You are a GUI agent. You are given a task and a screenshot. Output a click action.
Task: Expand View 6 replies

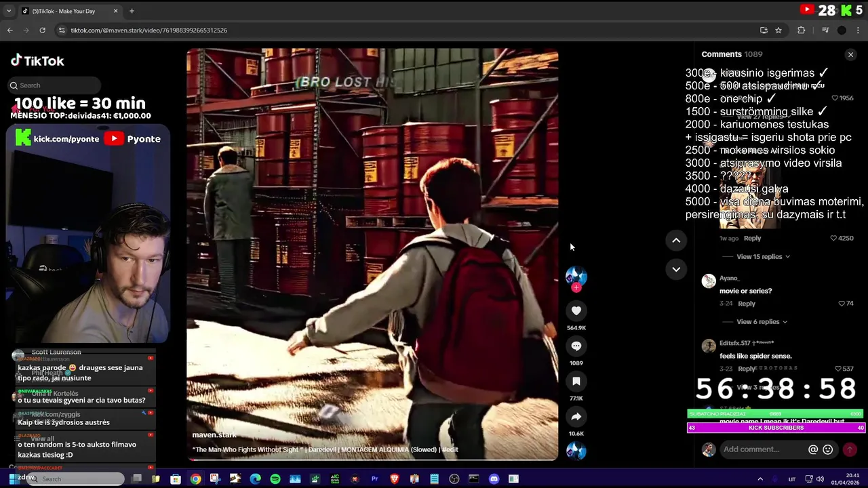pos(762,322)
